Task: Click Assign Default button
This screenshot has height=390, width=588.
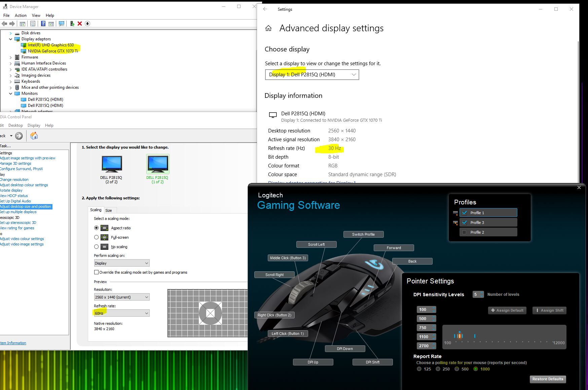Action: coord(507,310)
